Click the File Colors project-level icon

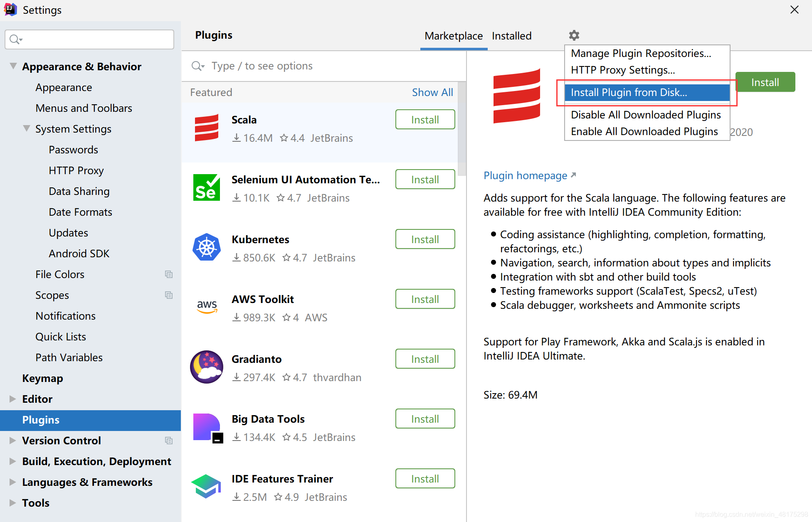(x=169, y=274)
